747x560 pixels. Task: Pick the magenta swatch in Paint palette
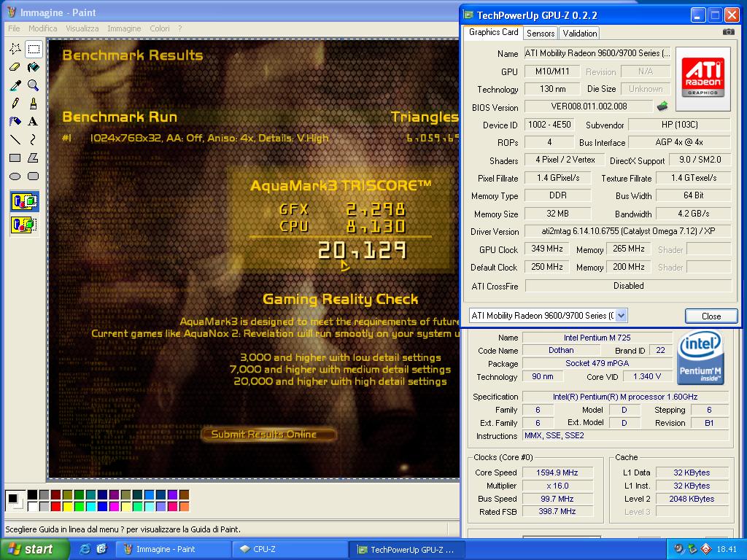coord(115,506)
